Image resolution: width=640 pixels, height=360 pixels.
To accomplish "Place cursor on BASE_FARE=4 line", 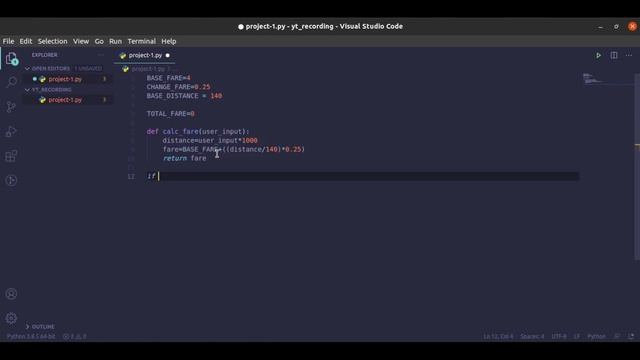I will [x=169, y=78].
